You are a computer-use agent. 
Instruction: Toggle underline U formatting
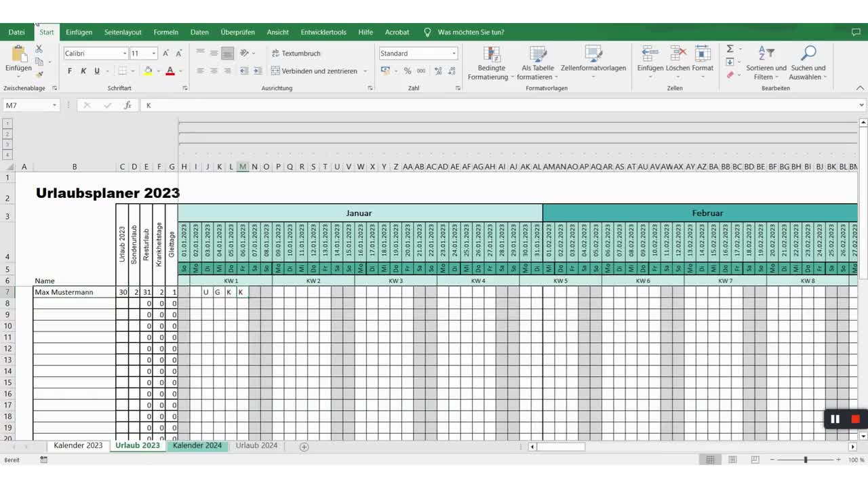(97, 71)
